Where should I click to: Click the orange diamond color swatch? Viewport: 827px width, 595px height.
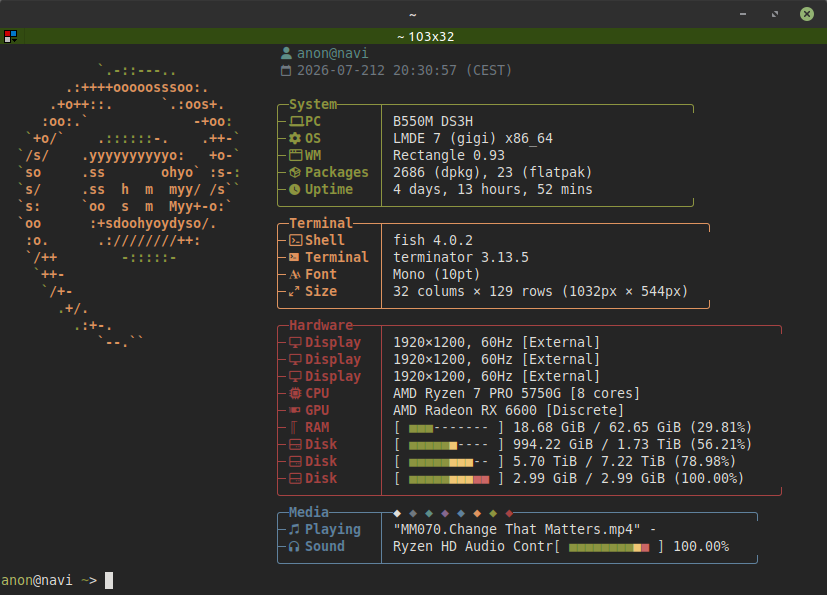click(x=477, y=513)
